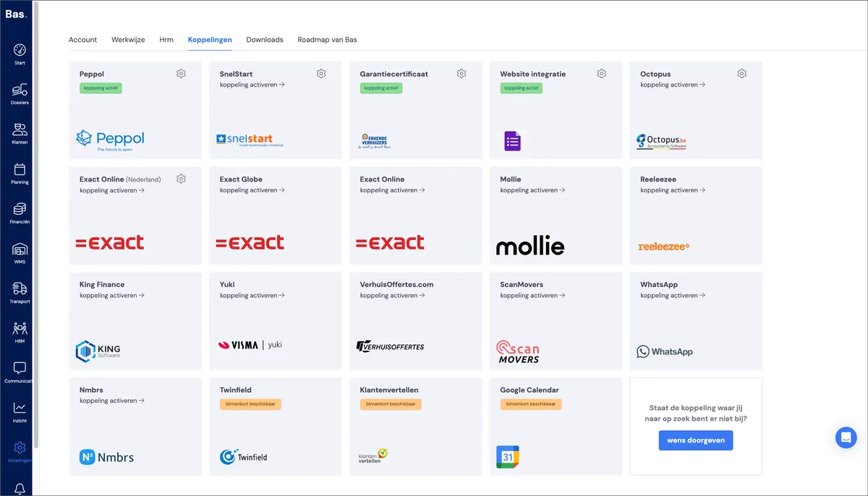The height and width of the screenshot is (496, 868).
Task: Activate the Yuki koppeling
Action: point(252,295)
